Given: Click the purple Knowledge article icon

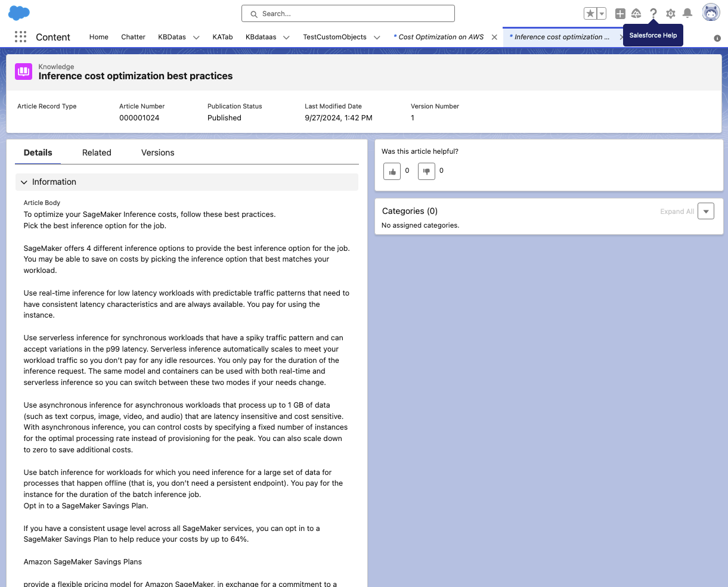Looking at the screenshot, I should click(23, 72).
